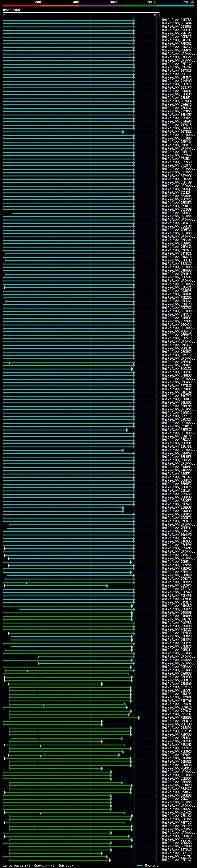Select the UniRef100_B0EMR8 label

177,636
